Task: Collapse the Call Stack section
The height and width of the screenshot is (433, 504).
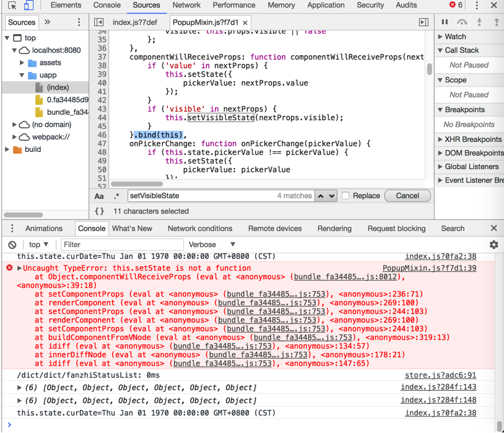Action: (x=440, y=50)
